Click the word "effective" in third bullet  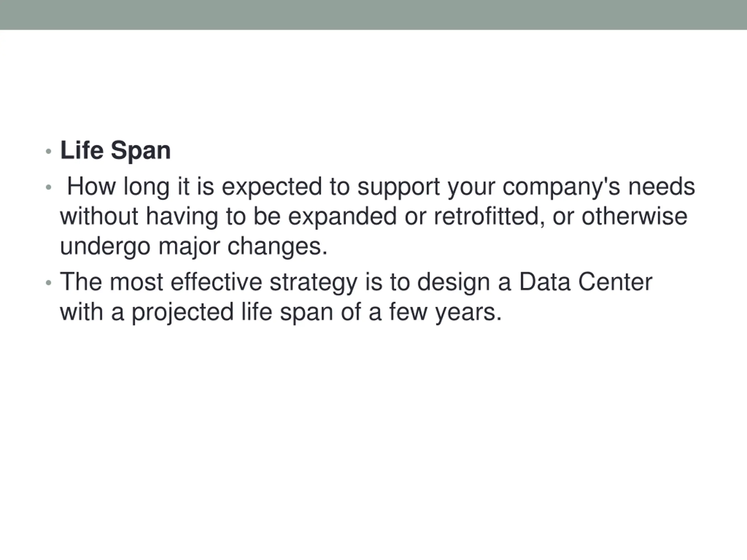[x=216, y=282]
